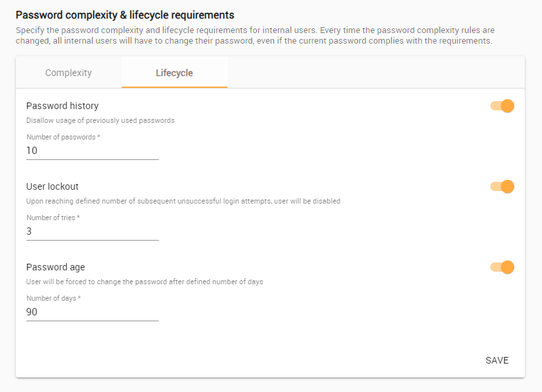Click the Password history heading
This screenshot has width=542, height=392.
pos(62,106)
